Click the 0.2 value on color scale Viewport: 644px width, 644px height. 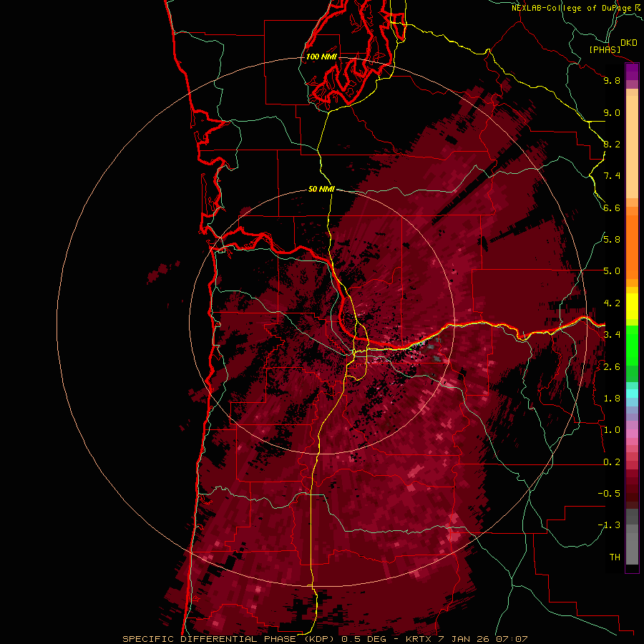(x=612, y=462)
